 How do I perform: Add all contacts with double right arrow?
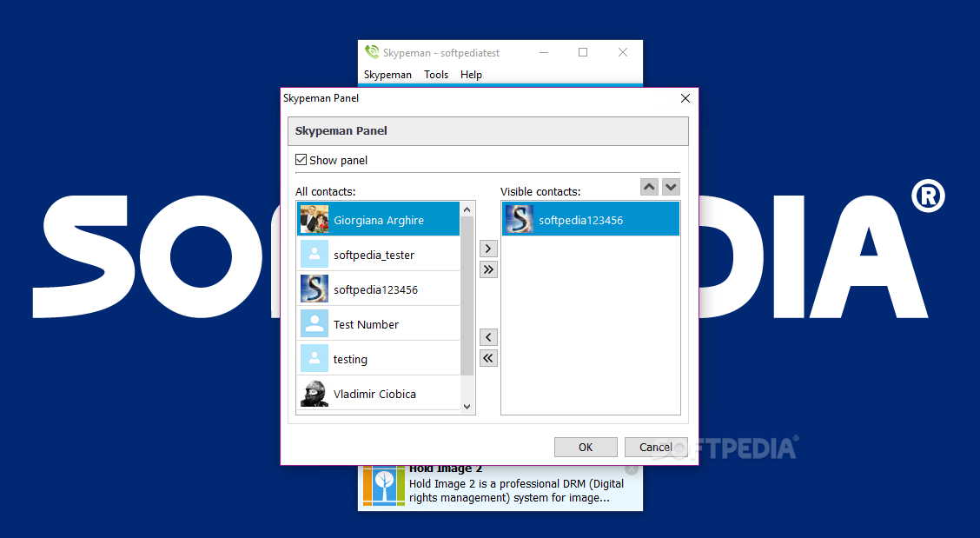tap(488, 269)
